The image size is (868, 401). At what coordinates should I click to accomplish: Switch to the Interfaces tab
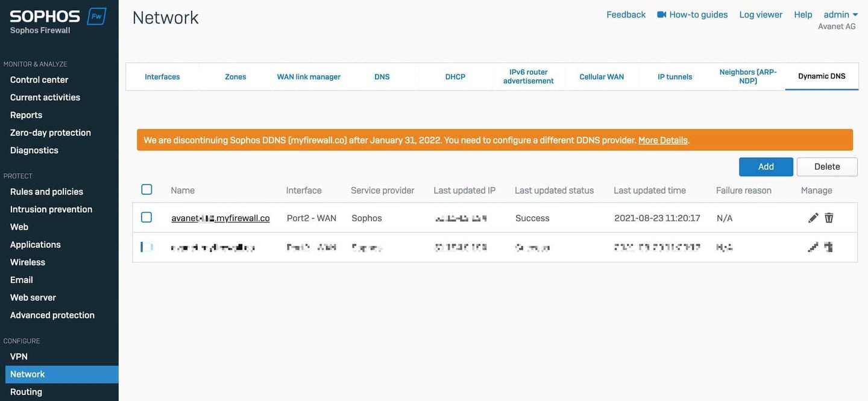coord(162,77)
